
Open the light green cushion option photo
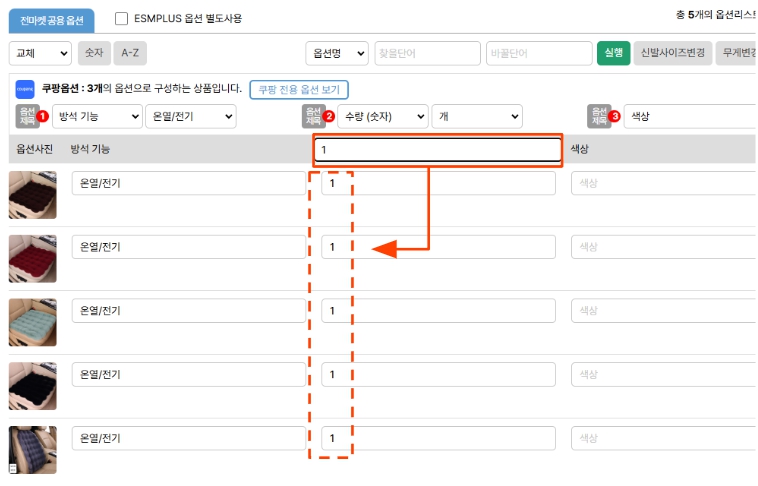tap(32, 321)
